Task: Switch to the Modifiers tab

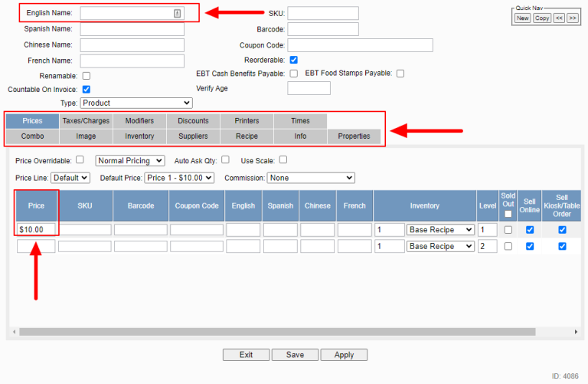Action: [x=139, y=121]
